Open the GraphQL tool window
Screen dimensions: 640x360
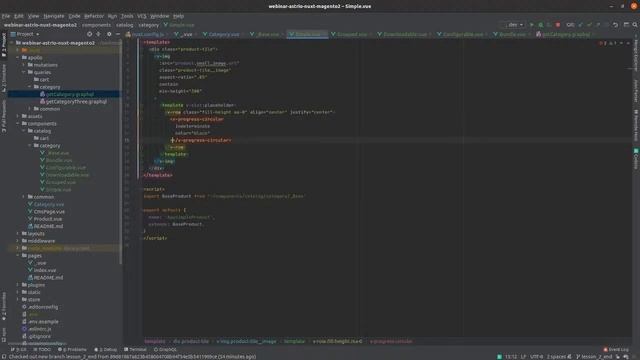tap(165, 350)
